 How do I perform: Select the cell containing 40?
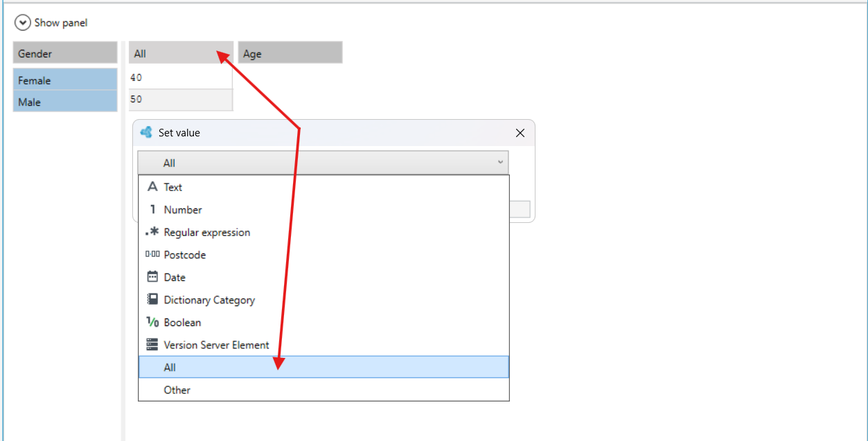tap(181, 78)
